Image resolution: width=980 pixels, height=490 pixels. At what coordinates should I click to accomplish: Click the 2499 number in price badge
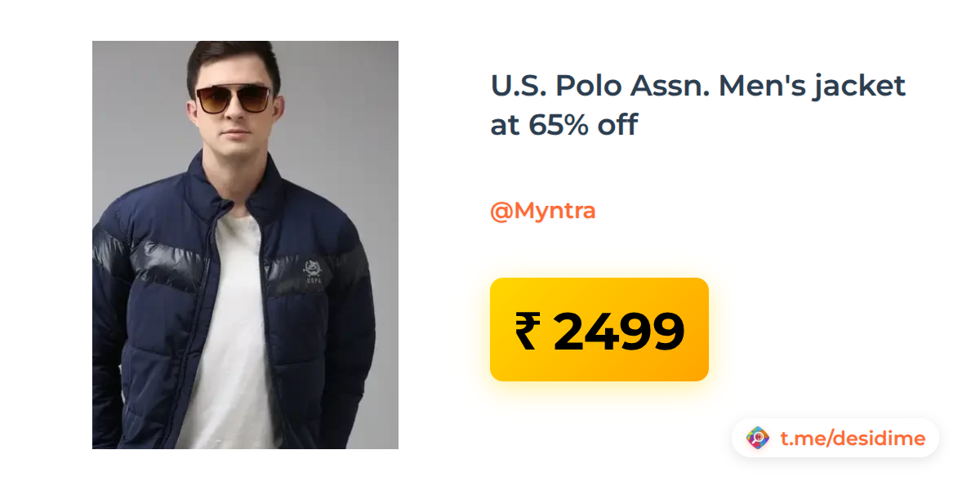point(618,332)
